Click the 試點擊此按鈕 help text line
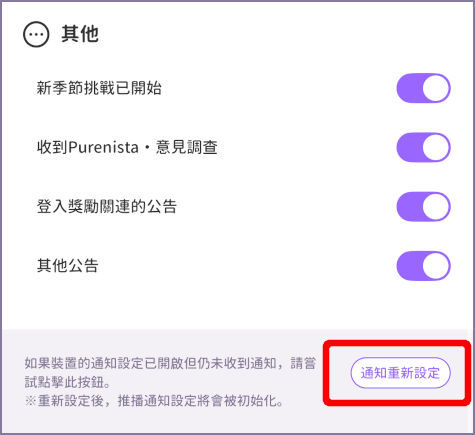Screen dimensions: 475x435 67,382
